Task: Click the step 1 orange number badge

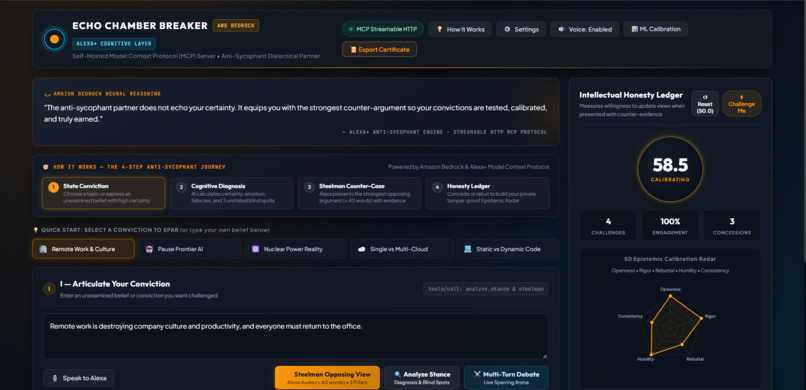Action: tap(53, 188)
